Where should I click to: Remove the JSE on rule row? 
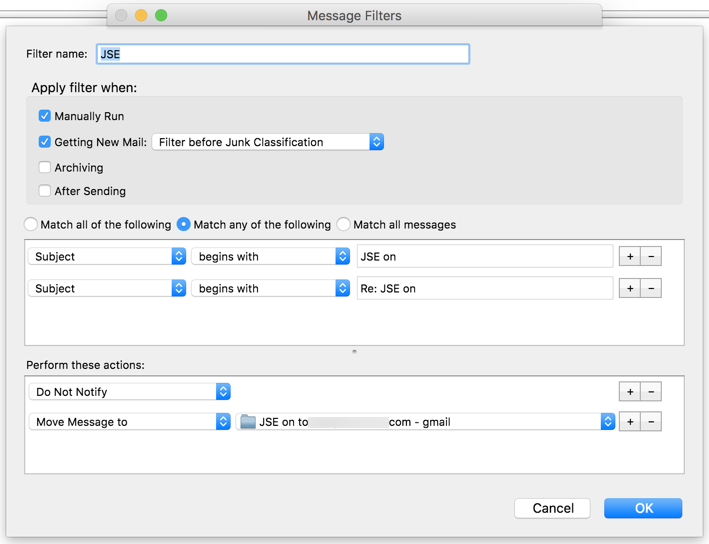coord(651,256)
